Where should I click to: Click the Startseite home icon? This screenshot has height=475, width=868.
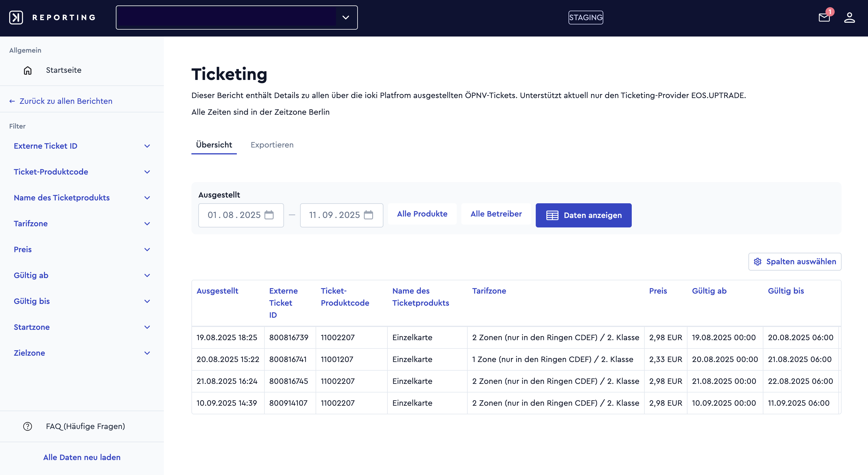28,70
